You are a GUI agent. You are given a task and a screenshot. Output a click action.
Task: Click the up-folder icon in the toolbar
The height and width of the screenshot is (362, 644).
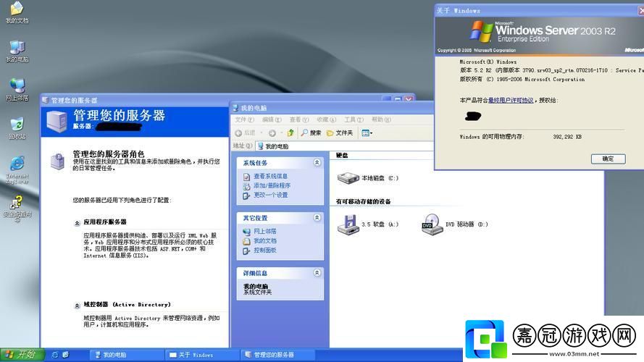[290, 133]
